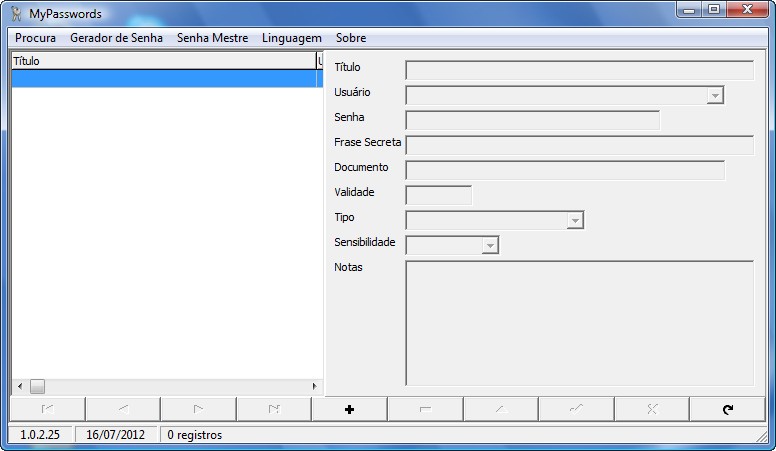Open the Gerador de Senha menu
The image size is (776, 451).
(x=116, y=38)
